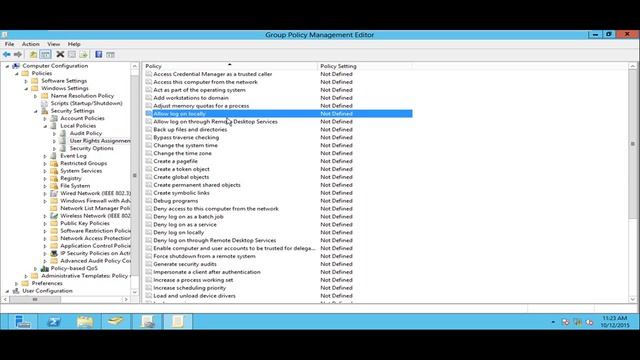The height and width of the screenshot is (360, 640).
Task: Click the icon of Access Credential Manager policy
Action: tap(149, 74)
